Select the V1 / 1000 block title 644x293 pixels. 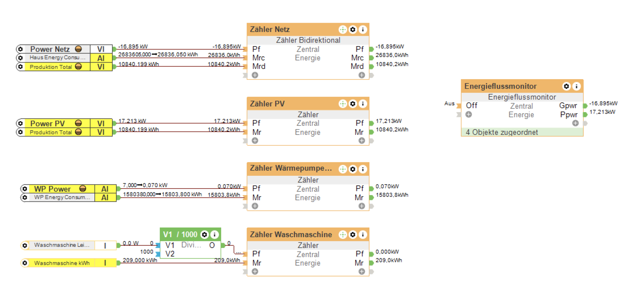pyautogui.click(x=180, y=234)
